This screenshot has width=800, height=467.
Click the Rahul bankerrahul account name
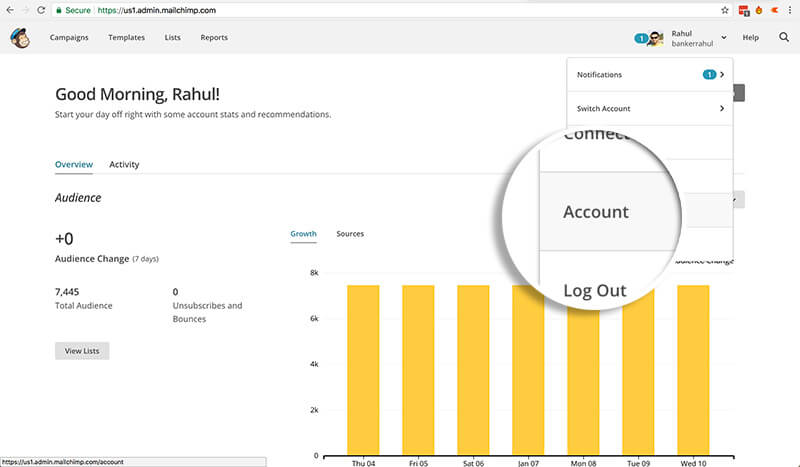(692, 38)
